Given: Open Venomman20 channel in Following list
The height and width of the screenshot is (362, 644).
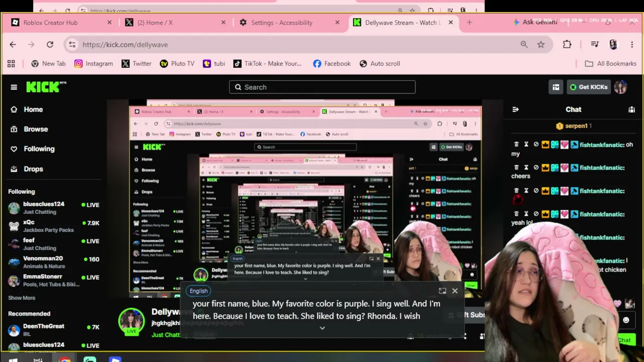Looking at the screenshot, I should [x=54, y=262].
